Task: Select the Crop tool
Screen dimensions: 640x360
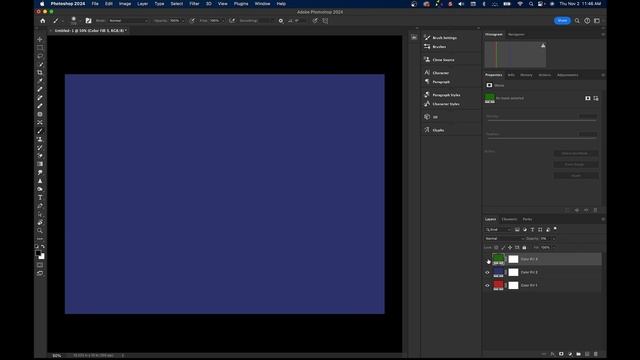Action: coord(40,73)
